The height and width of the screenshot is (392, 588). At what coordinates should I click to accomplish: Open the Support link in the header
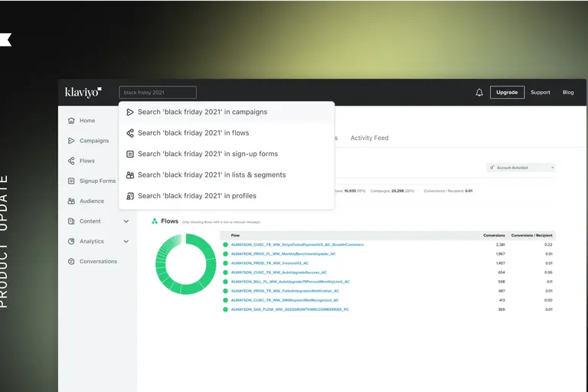coord(541,93)
